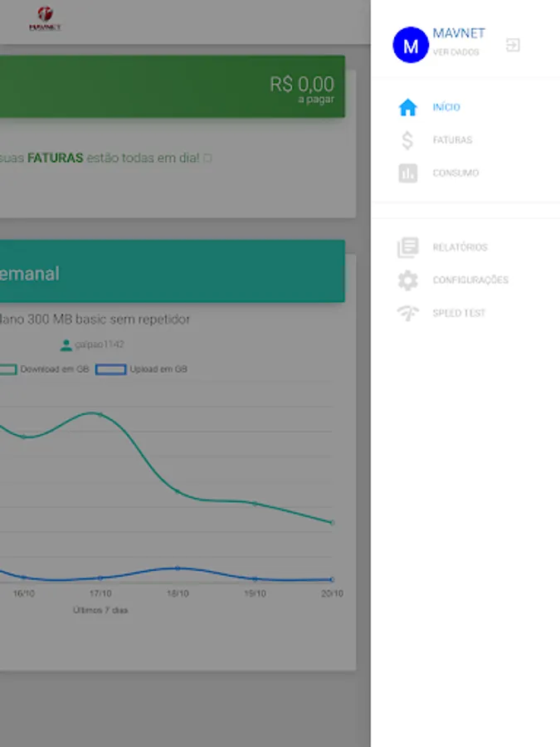Toggle the Download em GB legend swatch
Image resolution: width=560 pixels, height=747 pixels.
point(8,369)
